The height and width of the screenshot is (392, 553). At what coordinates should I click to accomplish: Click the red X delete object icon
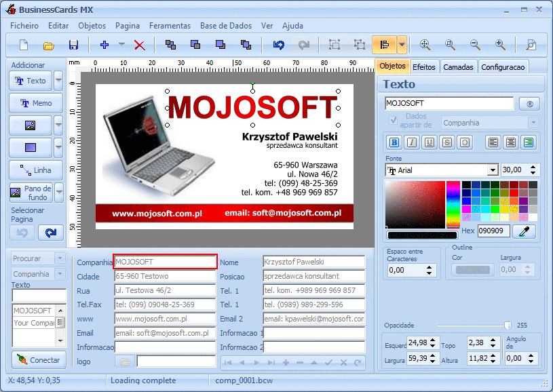click(140, 45)
